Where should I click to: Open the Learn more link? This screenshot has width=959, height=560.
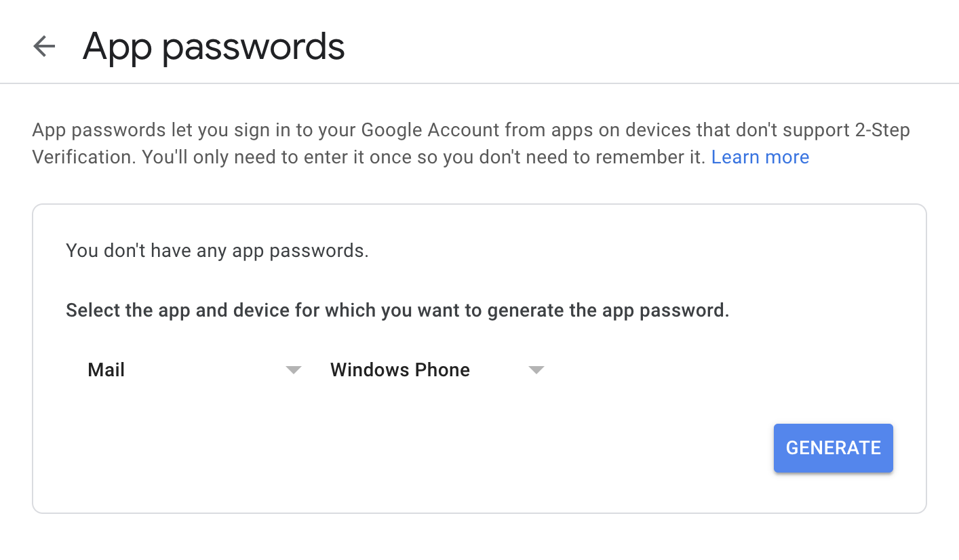tap(760, 157)
